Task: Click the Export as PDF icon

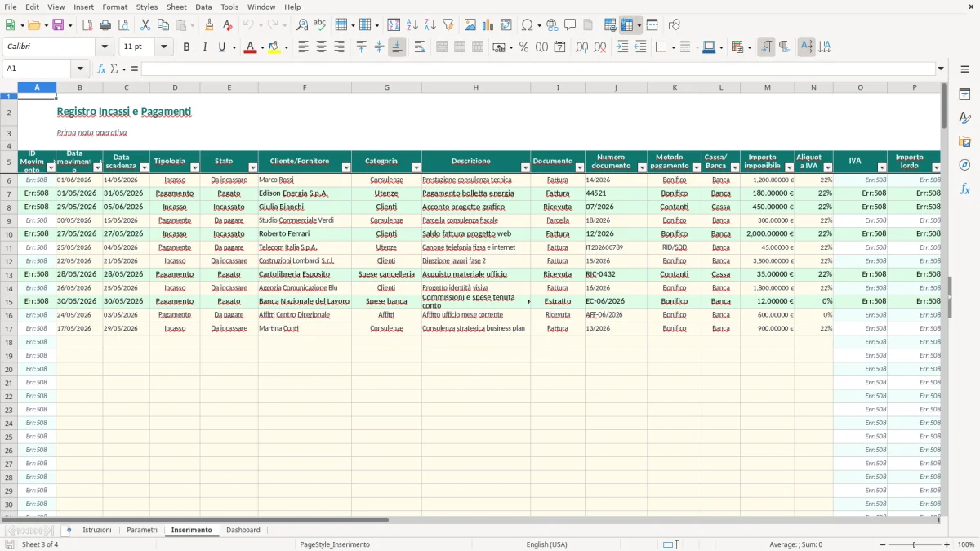Action: point(87,25)
